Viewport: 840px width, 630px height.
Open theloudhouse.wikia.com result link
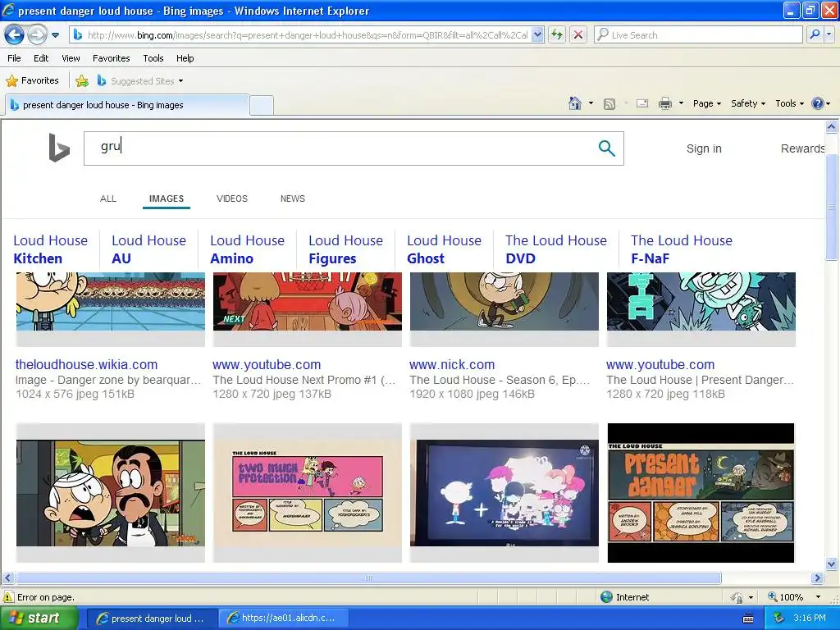point(86,364)
